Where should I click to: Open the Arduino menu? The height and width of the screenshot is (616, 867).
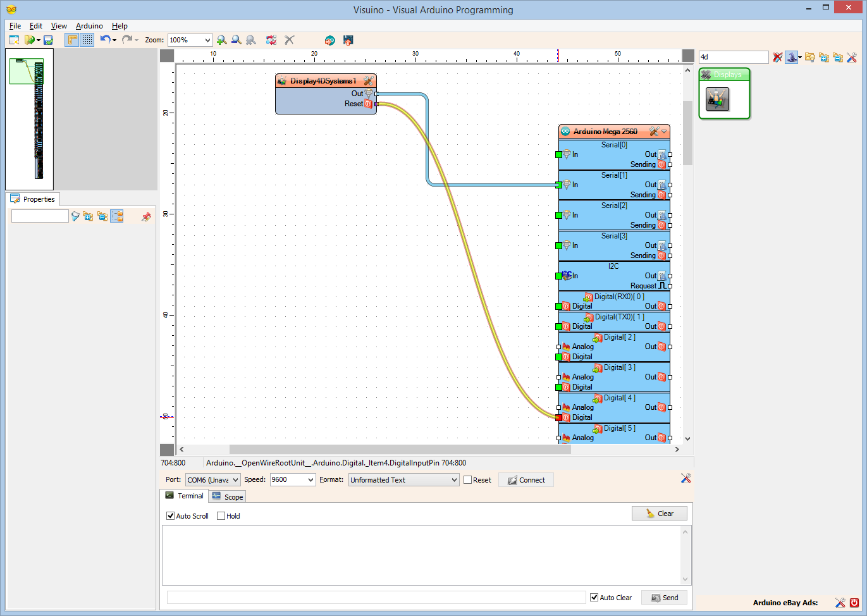[x=89, y=26]
